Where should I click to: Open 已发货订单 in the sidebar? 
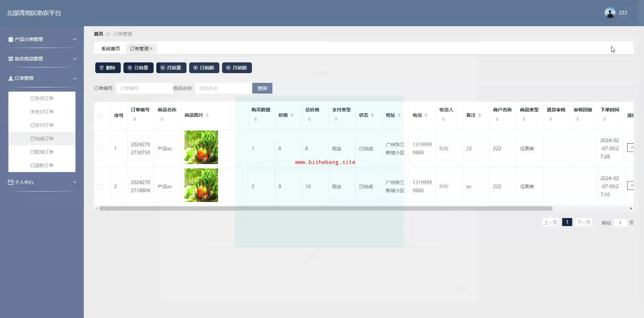[42, 98]
